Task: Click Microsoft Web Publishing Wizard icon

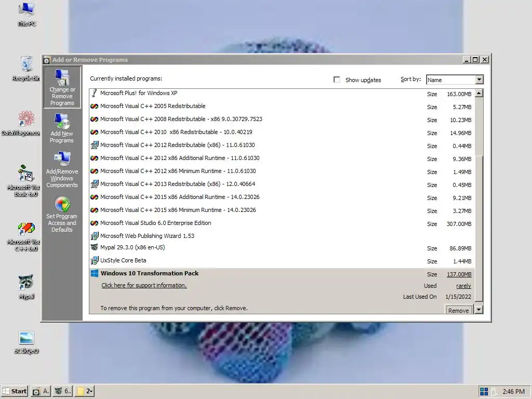Action: 95,236
